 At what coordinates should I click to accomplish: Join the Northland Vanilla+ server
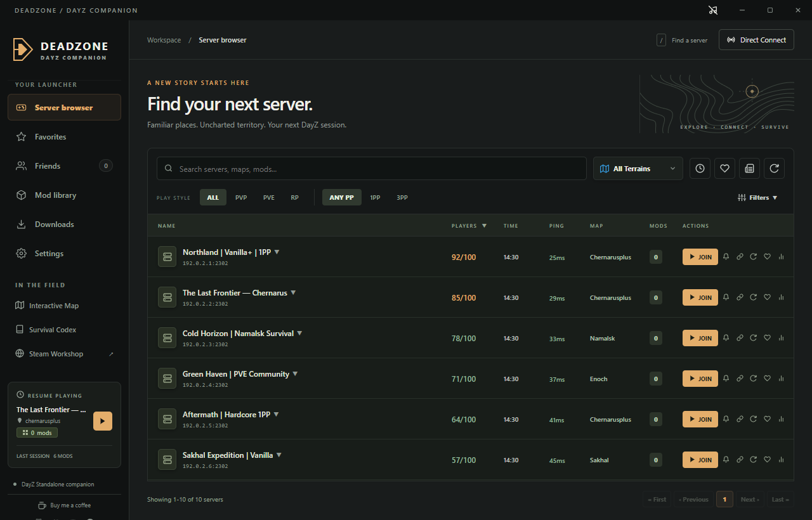click(700, 257)
